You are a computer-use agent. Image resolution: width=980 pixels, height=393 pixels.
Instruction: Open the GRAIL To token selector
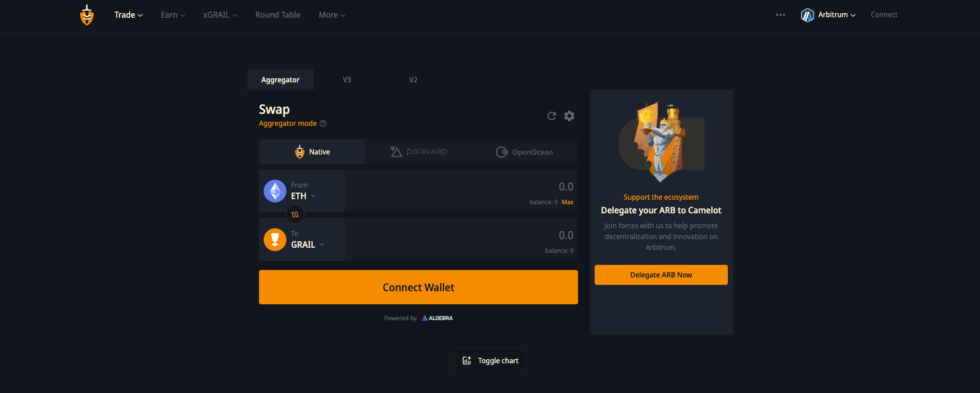302,240
